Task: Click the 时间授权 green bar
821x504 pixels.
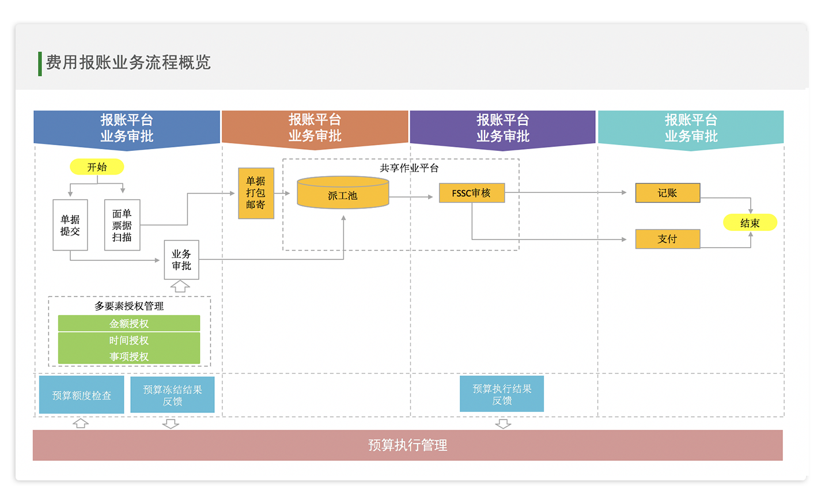Action: pyautogui.click(x=129, y=340)
